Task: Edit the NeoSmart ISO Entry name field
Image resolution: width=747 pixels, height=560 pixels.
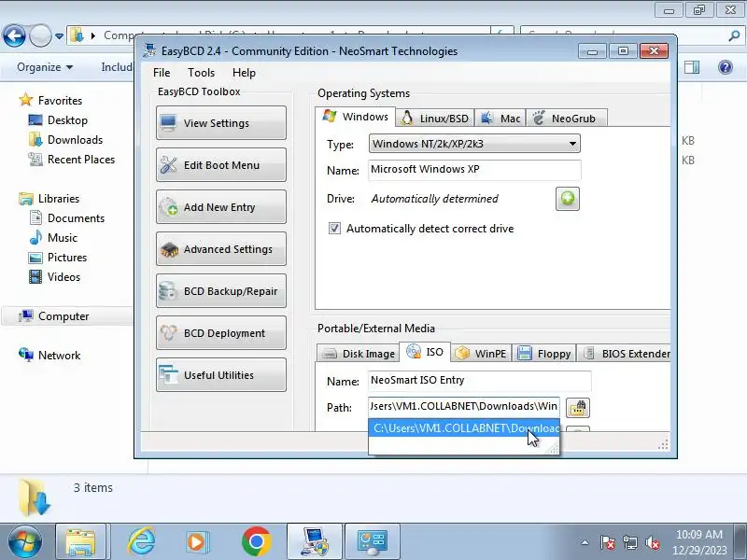Action: pos(479,381)
